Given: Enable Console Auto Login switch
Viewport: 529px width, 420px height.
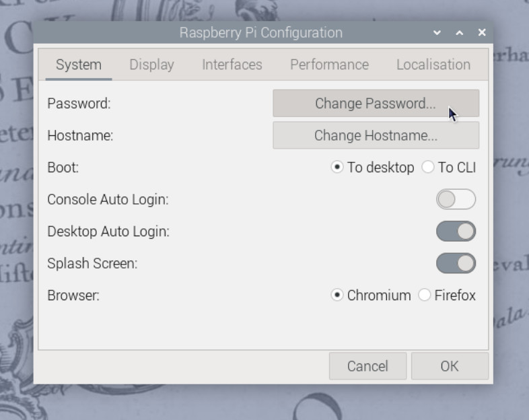Looking at the screenshot, I should pyautogui.click(x=456, y=199).
